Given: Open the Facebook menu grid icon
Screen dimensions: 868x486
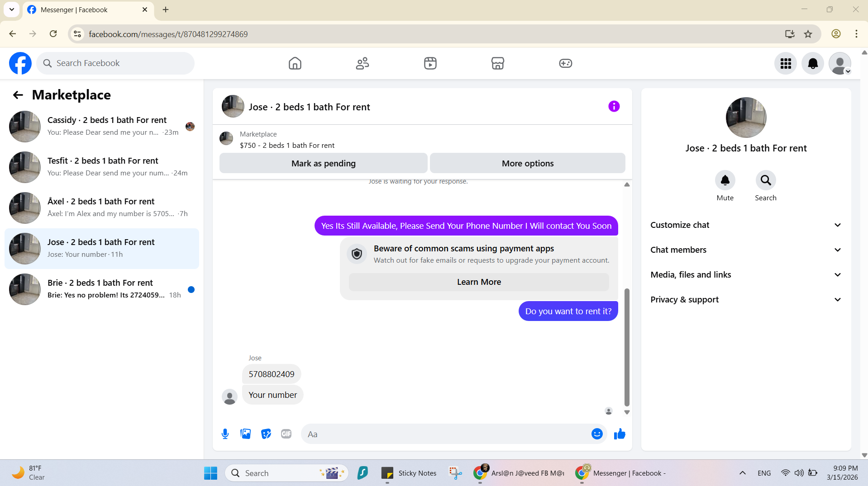Looking at the screenshot, I should 786,63.
